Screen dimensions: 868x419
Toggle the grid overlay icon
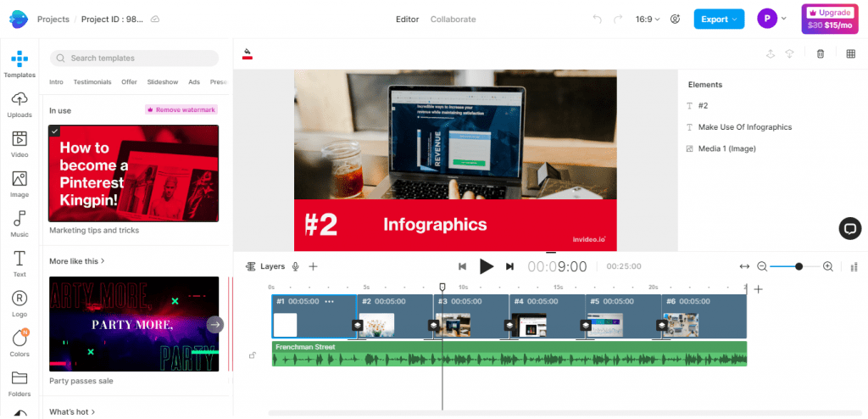(x=851, y=53)
